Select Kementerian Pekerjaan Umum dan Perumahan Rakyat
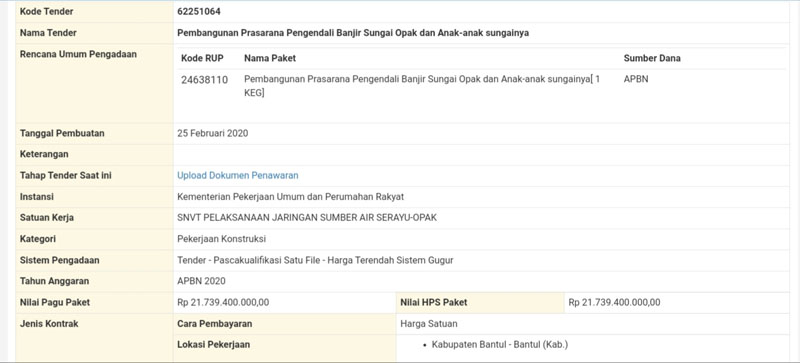The height and width of the screenshot is (363, 800). click(x=291, y=197)
